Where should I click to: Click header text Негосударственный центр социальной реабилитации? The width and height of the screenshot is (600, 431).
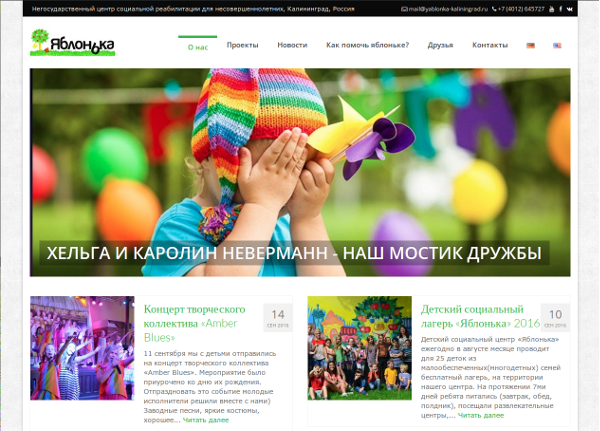[193, 9]
